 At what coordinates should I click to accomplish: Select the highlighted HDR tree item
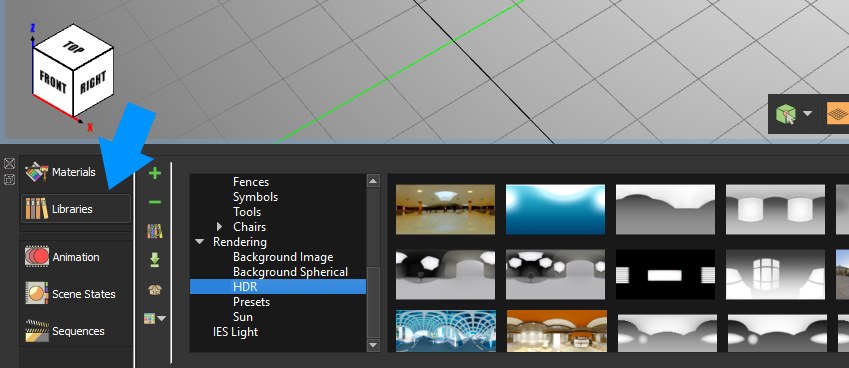278,287
